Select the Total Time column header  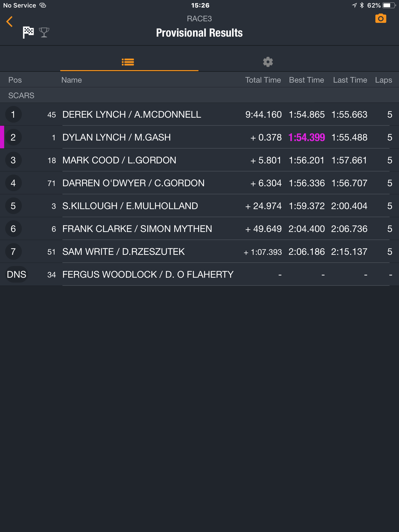point(263,80)
